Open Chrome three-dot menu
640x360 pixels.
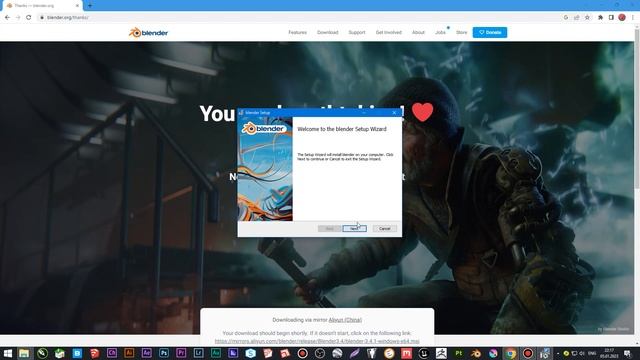[x=633, y=18]
